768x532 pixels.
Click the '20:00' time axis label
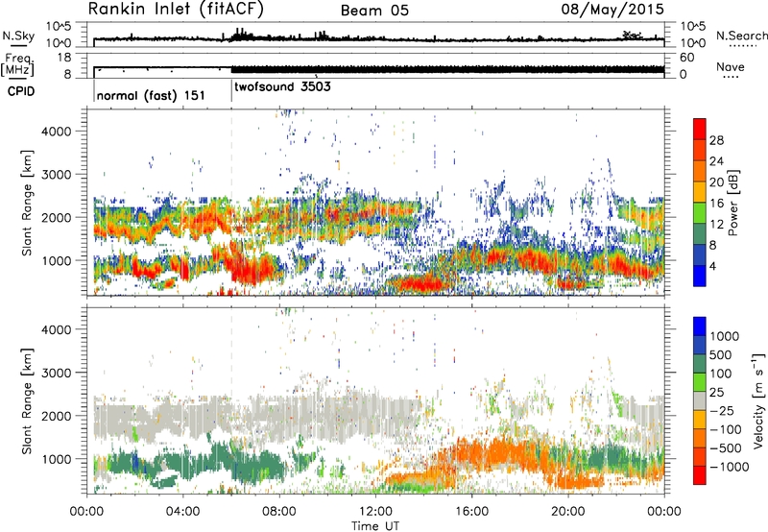[x=567, y=512]
